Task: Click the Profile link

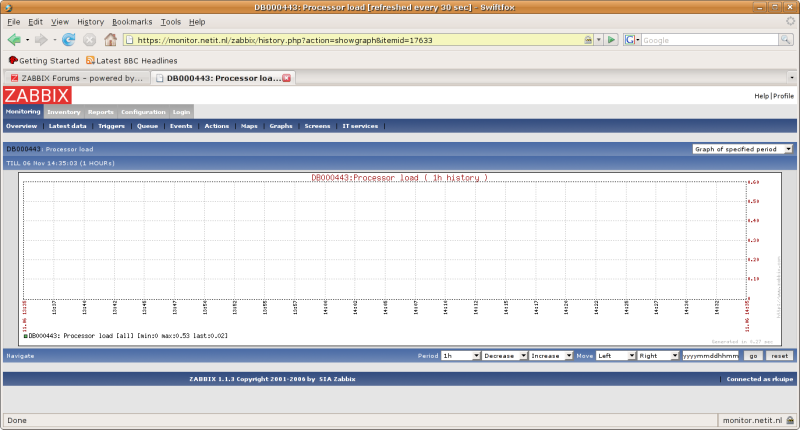Action: point(783,96)
